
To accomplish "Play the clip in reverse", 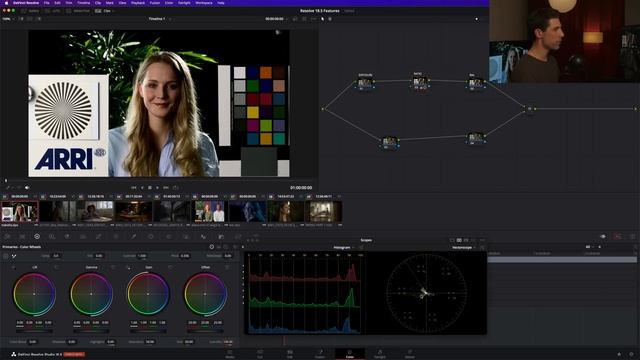I will 142,188.
